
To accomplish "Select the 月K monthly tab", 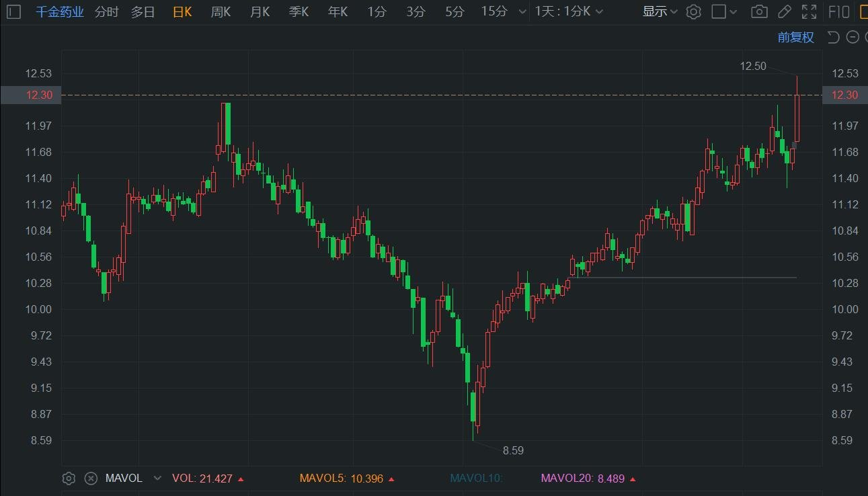I will pyautogui.click(x=260, y=11).
